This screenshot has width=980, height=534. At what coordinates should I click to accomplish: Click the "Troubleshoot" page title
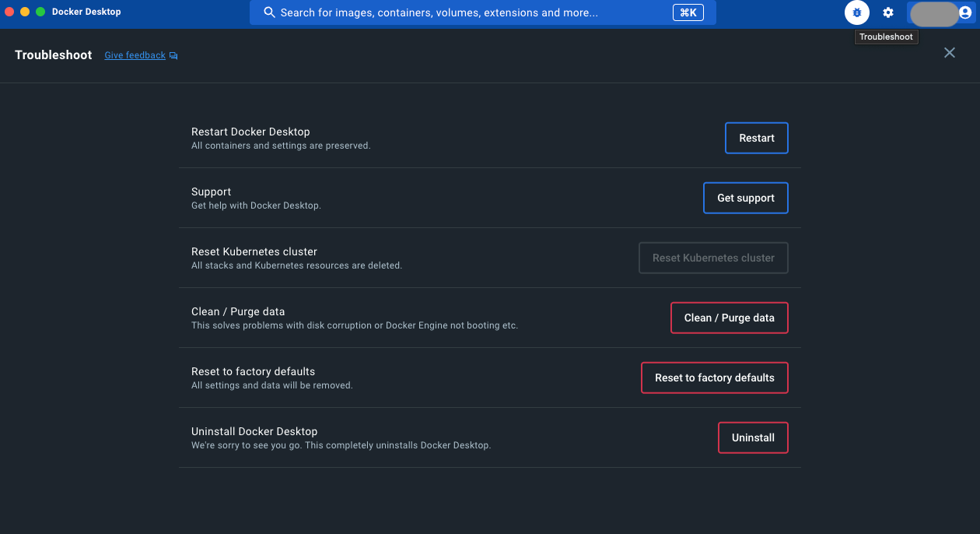54,55
